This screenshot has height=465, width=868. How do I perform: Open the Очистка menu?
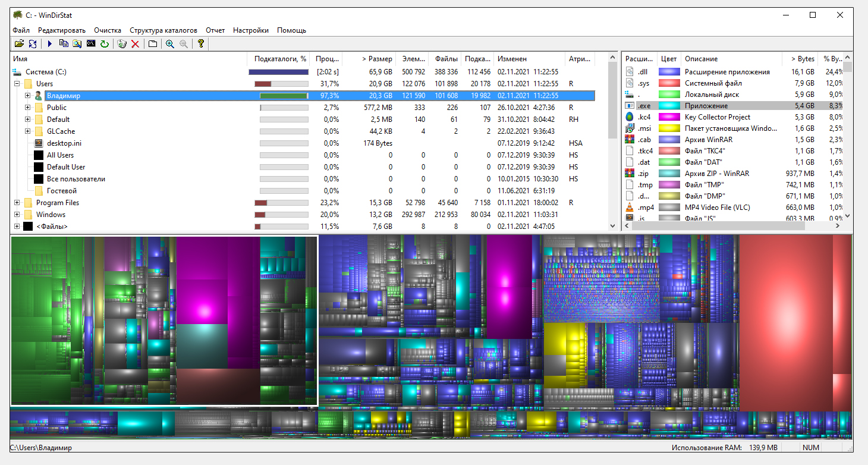[107, 30]
